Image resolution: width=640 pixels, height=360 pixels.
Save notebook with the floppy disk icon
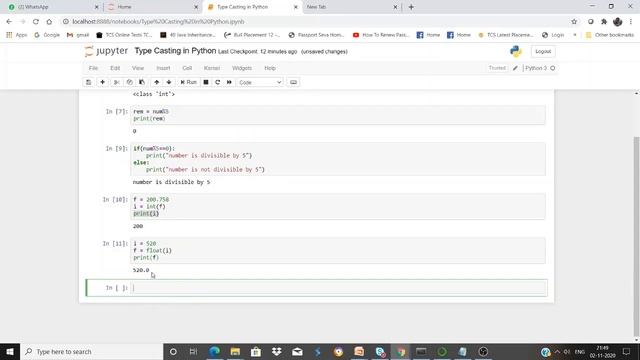point(89,82)
